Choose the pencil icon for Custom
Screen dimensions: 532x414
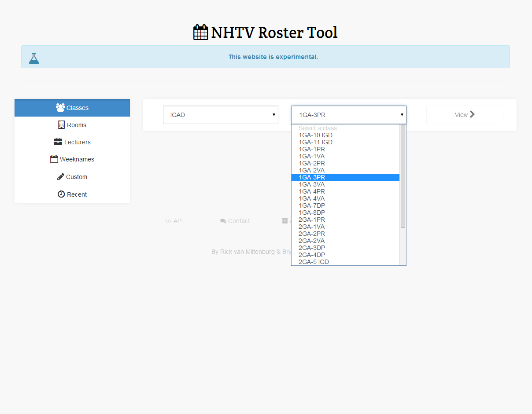click(x=61, y=176)
